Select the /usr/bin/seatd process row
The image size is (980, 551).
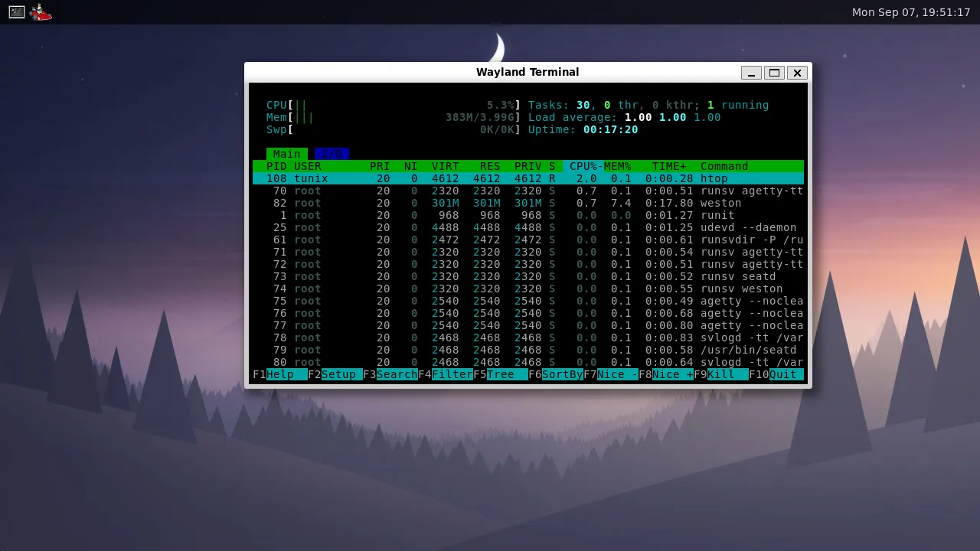click(528, 350)
